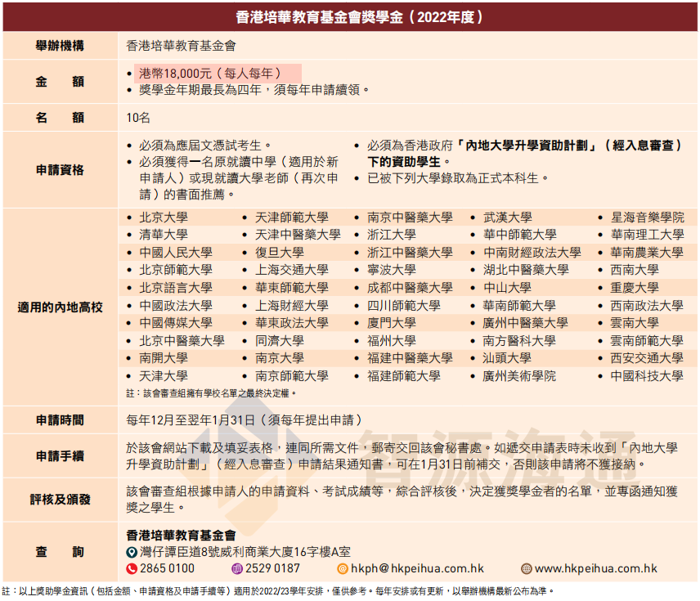700x601 pixels.
Task: Select 華東政法大學 entry
Action: coord(292,323)
